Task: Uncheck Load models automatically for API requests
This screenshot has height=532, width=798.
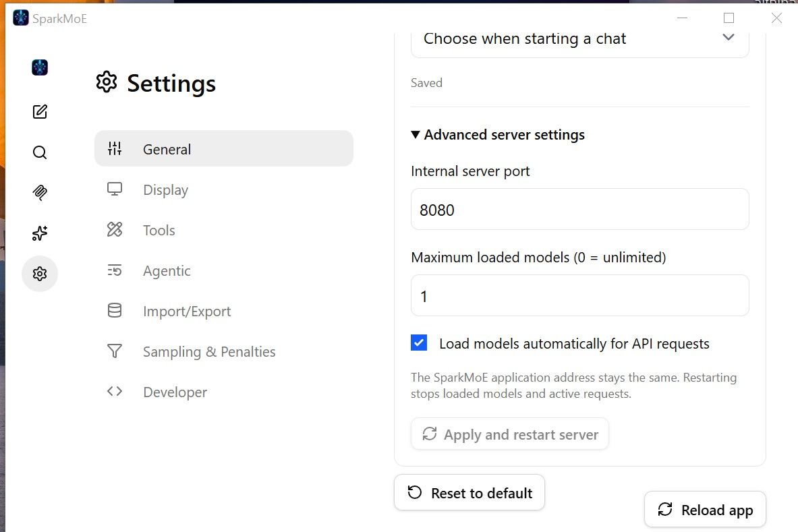Action: pos(419,343)
